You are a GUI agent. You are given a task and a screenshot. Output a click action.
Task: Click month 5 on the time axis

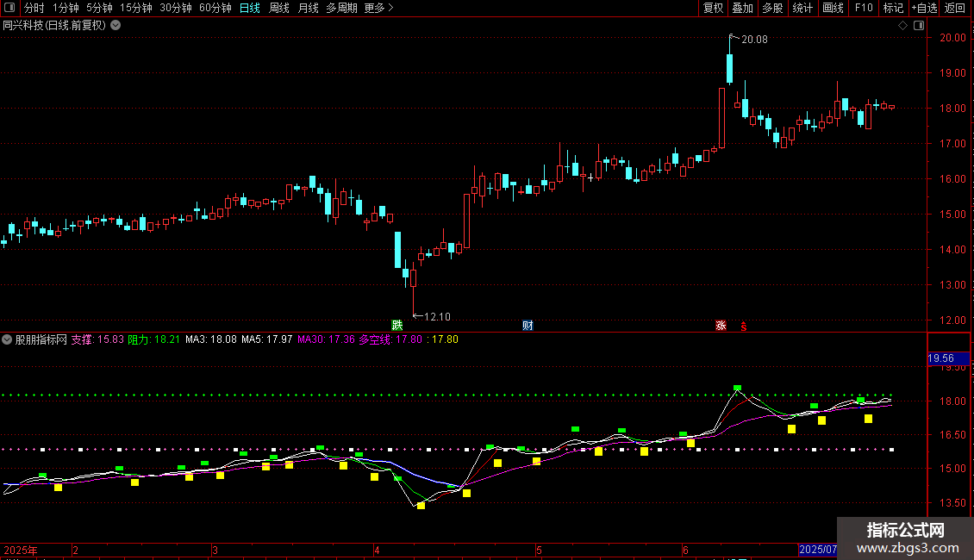pos(540,550)
